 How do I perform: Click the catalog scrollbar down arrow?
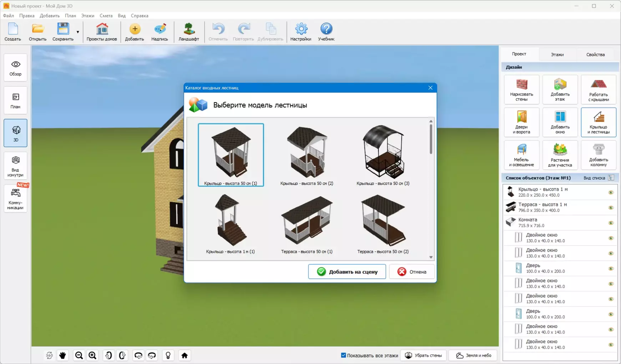pyautogui.click(x=431, y=257)
